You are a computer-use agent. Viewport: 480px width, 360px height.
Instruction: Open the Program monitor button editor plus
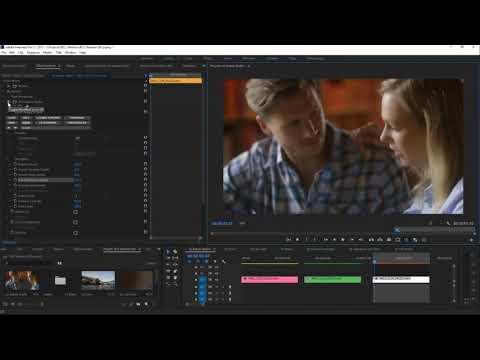point(471,240)
